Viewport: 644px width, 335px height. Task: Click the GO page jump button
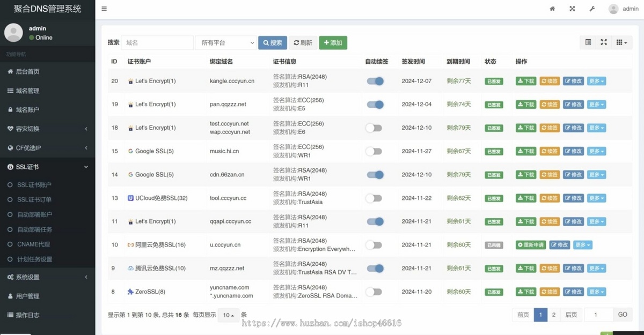point(623,315)
